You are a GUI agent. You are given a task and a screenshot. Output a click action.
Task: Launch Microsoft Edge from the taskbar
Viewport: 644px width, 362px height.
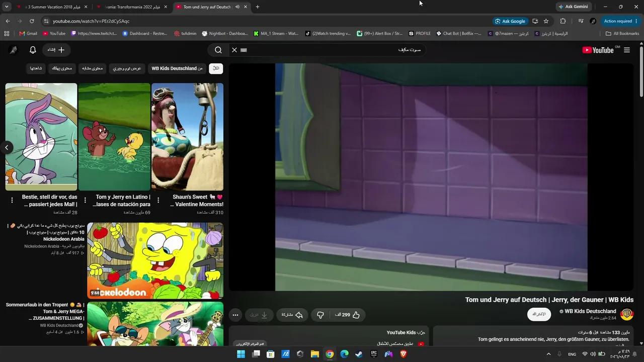point(344,354)
